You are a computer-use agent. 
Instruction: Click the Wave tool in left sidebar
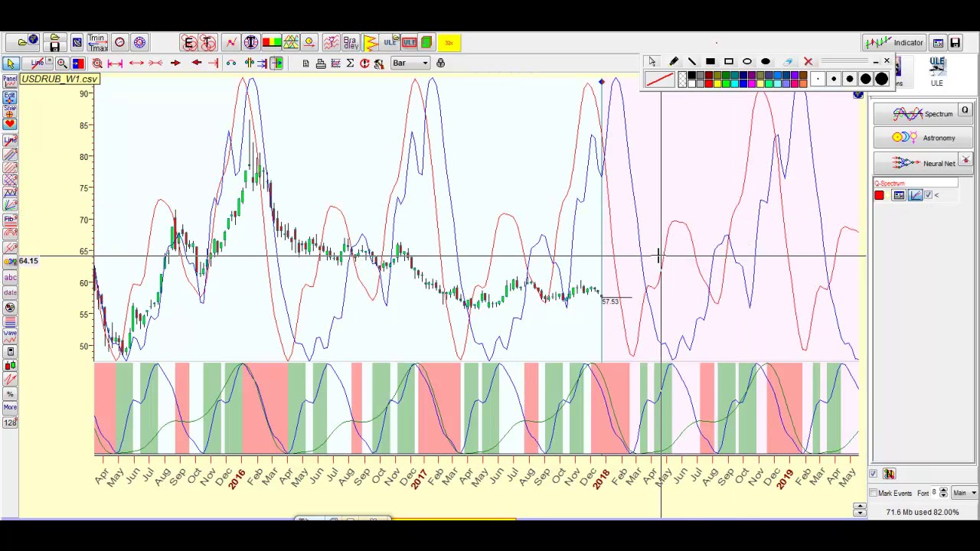pos(10,334)
